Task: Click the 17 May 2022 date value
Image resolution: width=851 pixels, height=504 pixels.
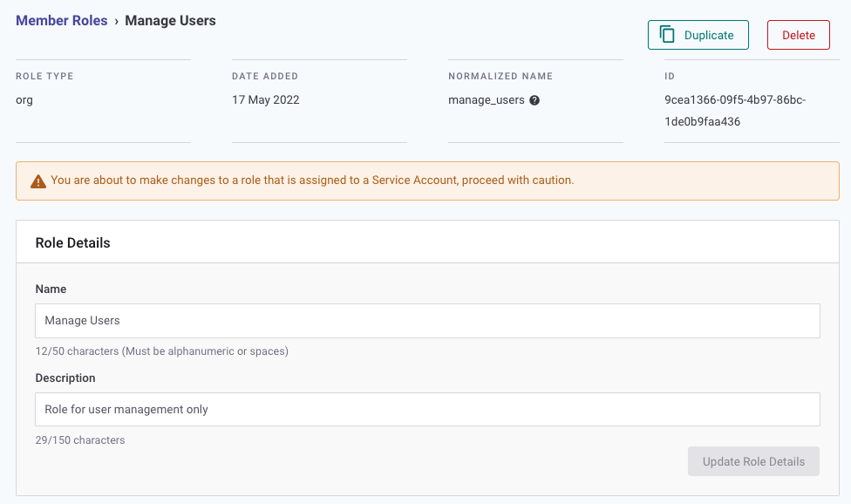Action: click(x=265, y=99)
